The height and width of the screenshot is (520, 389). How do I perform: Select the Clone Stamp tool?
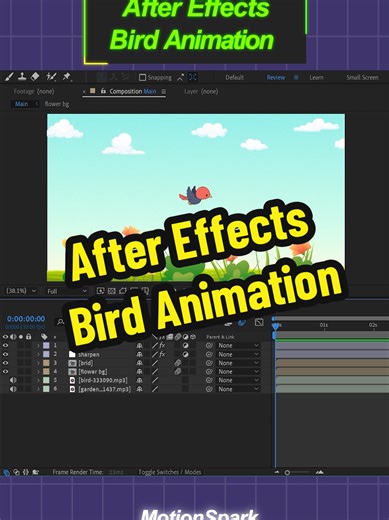coord(22,77)
